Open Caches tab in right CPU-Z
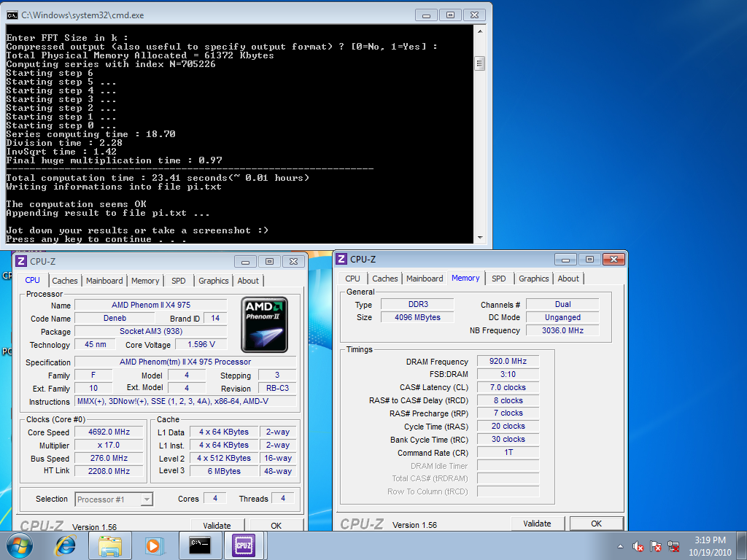 385,279
